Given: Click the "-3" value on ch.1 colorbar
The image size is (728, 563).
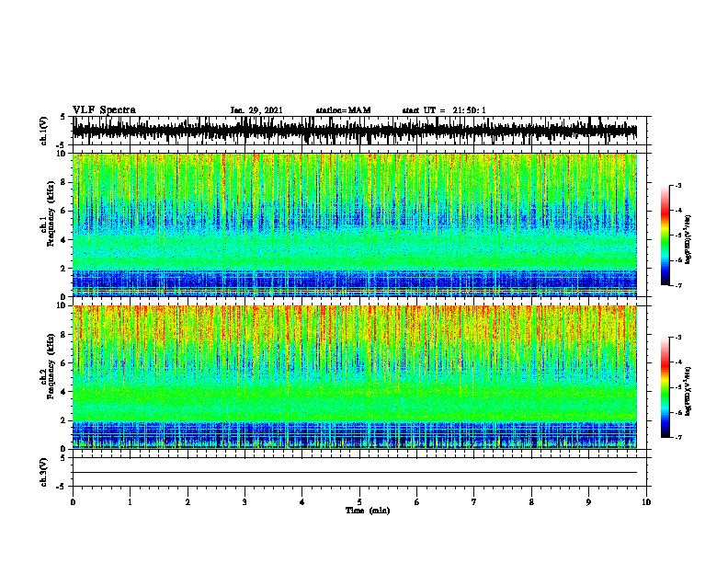Looking at the screenshot, I should (678, 185).
